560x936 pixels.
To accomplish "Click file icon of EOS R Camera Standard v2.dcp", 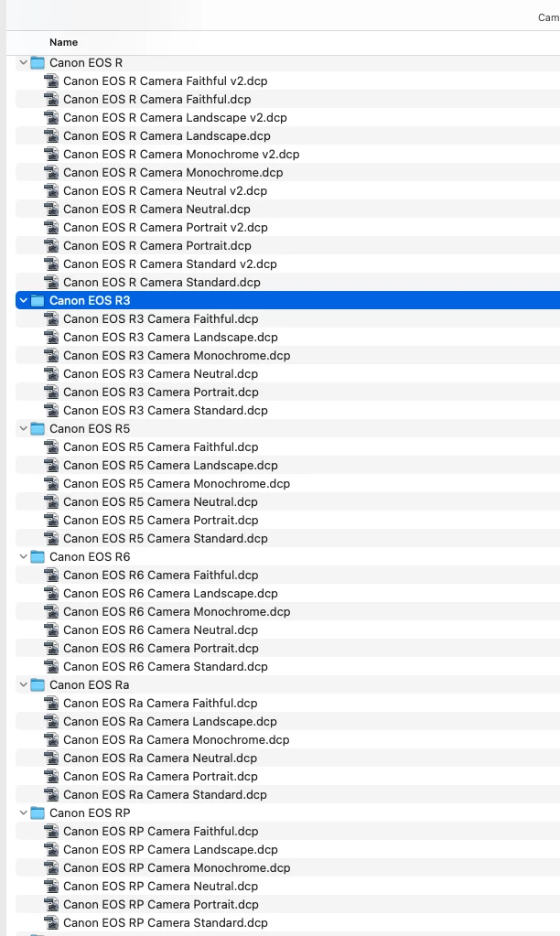I will coord(52,264).
